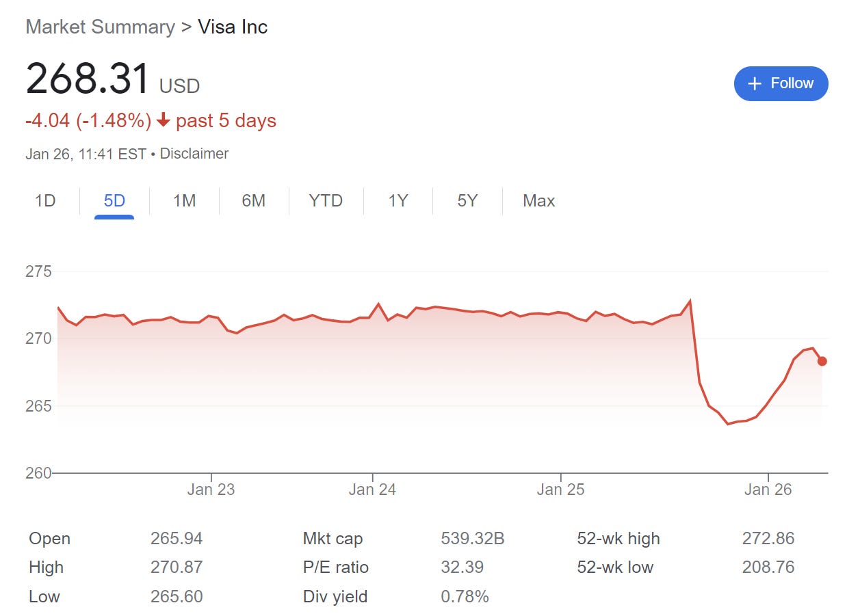860x616 pixels.
Task: Show the YTD chart range
Action: click(x=326, y=201)
